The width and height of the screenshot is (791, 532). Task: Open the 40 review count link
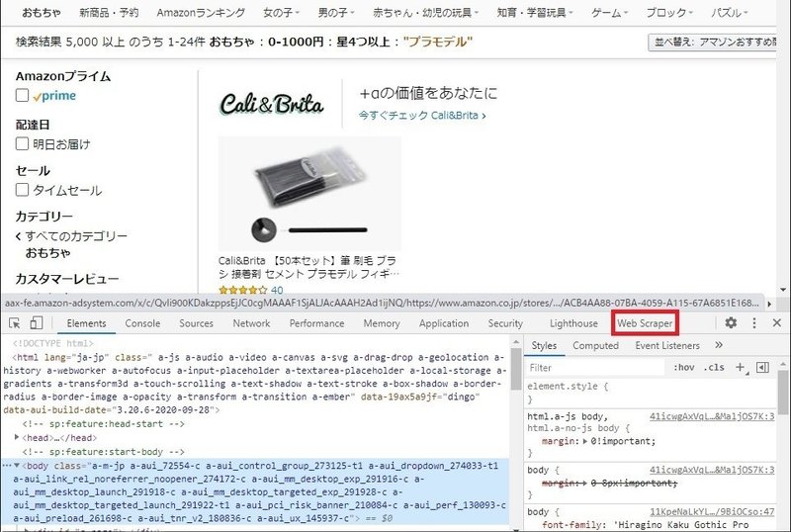pos(277,290)
